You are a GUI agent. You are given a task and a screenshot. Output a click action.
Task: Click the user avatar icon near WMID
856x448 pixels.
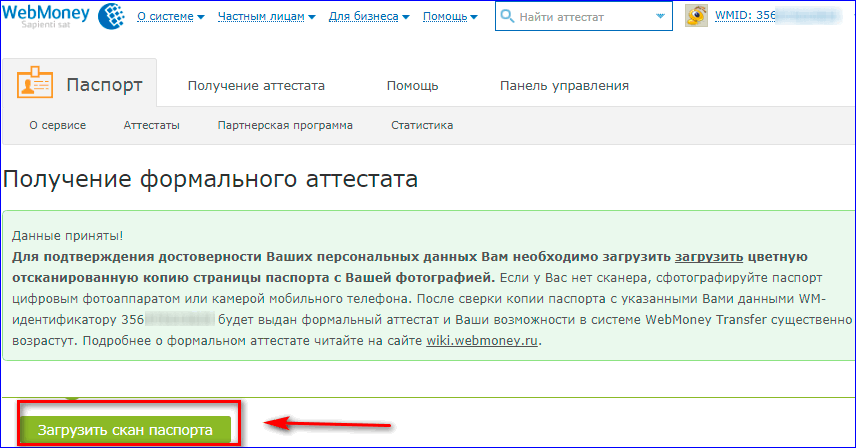[698, 17]
